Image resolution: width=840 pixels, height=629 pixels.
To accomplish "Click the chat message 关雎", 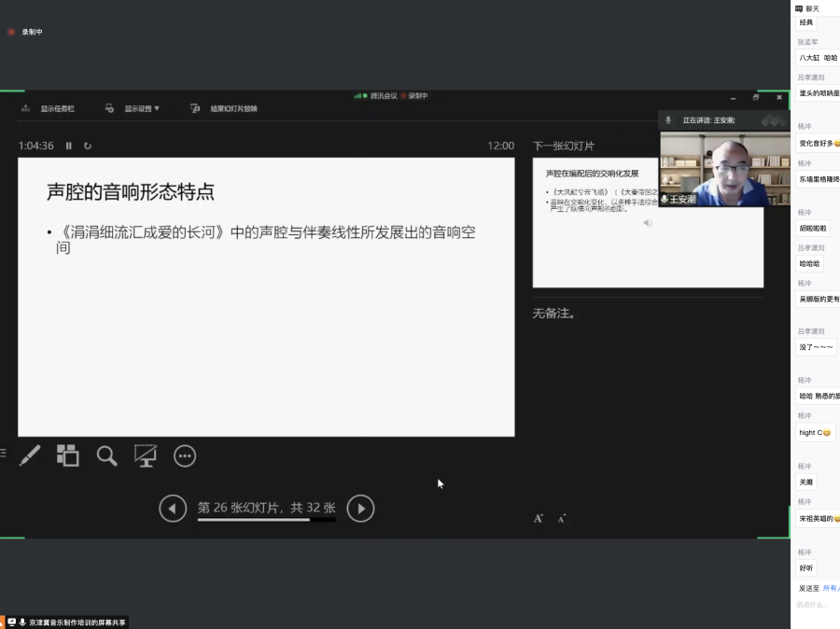I will 805,482.
